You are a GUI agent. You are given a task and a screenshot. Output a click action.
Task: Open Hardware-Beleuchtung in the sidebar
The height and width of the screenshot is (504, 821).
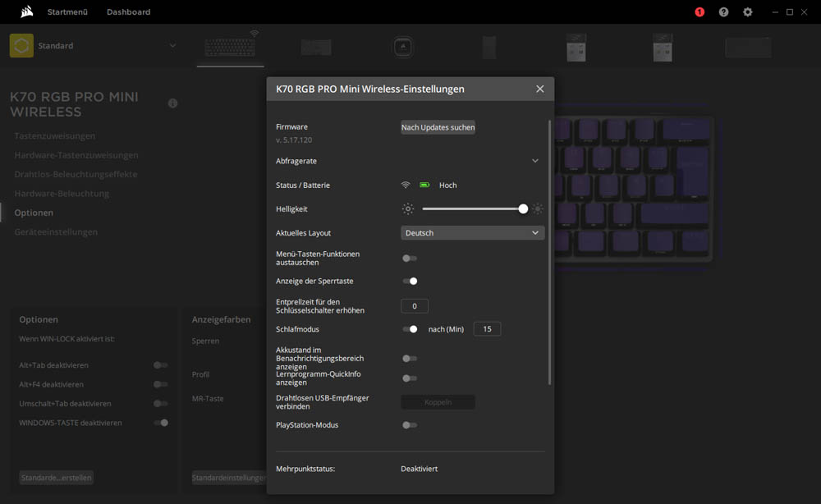pos(62,194)
